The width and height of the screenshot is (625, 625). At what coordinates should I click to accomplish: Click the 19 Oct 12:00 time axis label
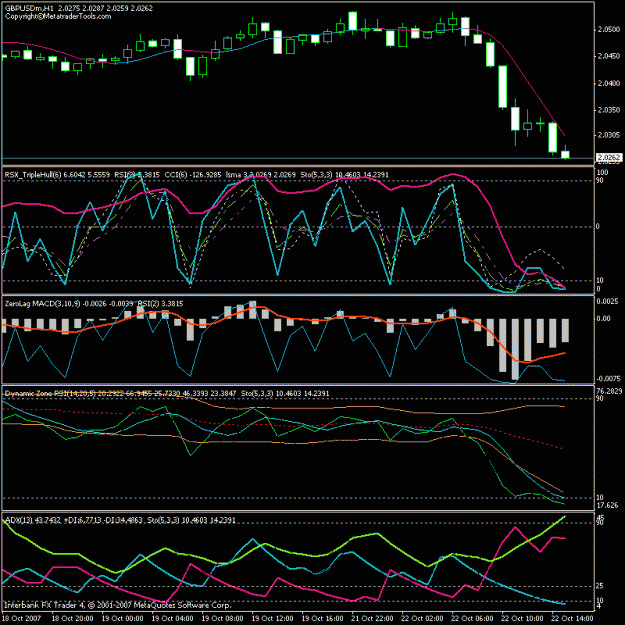(273, 618)
